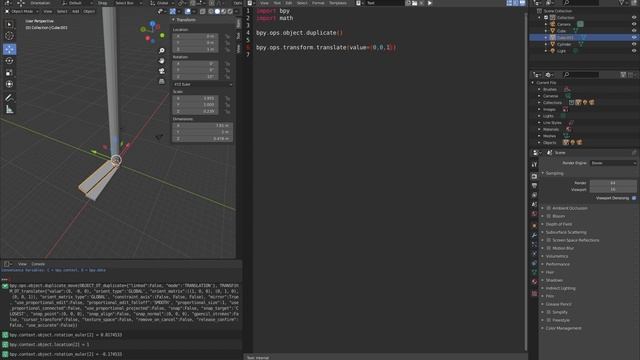640x360 pixels.
Task: Select the Cursor tool in viewport toolbar
Action: pos(9,36)
